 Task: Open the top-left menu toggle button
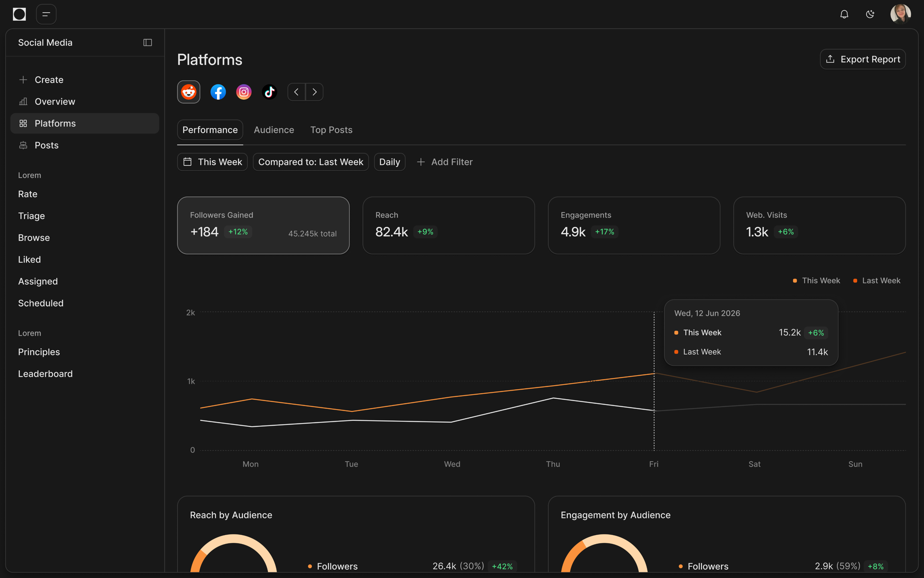point(46,14)
